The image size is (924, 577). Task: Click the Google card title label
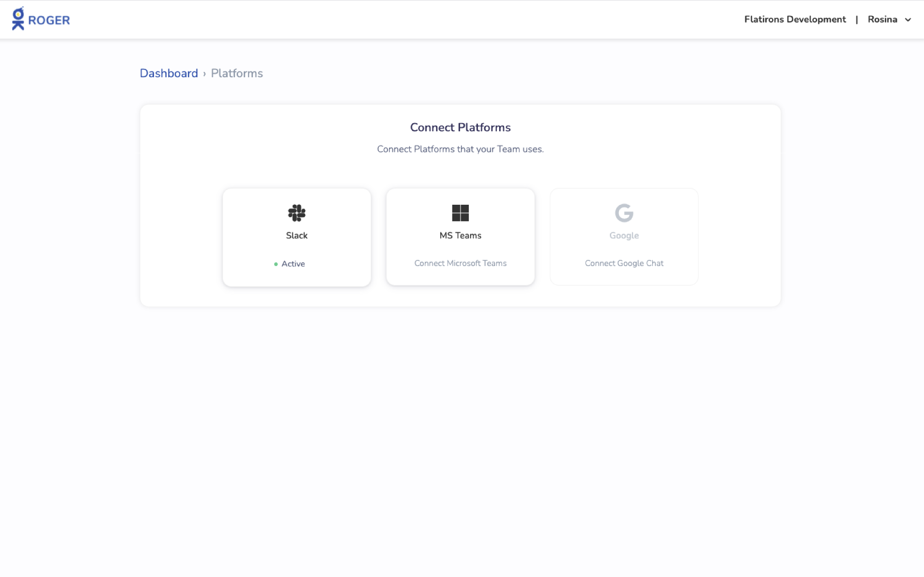point(624,236)
